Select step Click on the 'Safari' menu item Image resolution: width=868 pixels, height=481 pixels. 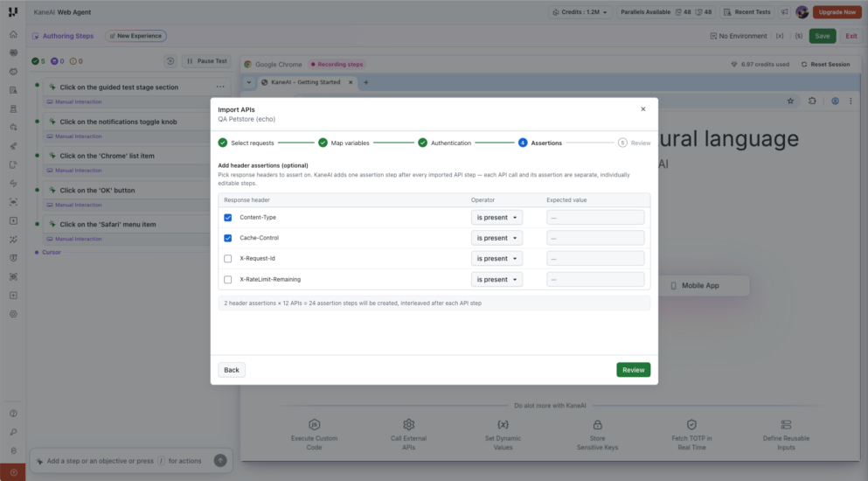pyautogui.click(x=108, y=225)
